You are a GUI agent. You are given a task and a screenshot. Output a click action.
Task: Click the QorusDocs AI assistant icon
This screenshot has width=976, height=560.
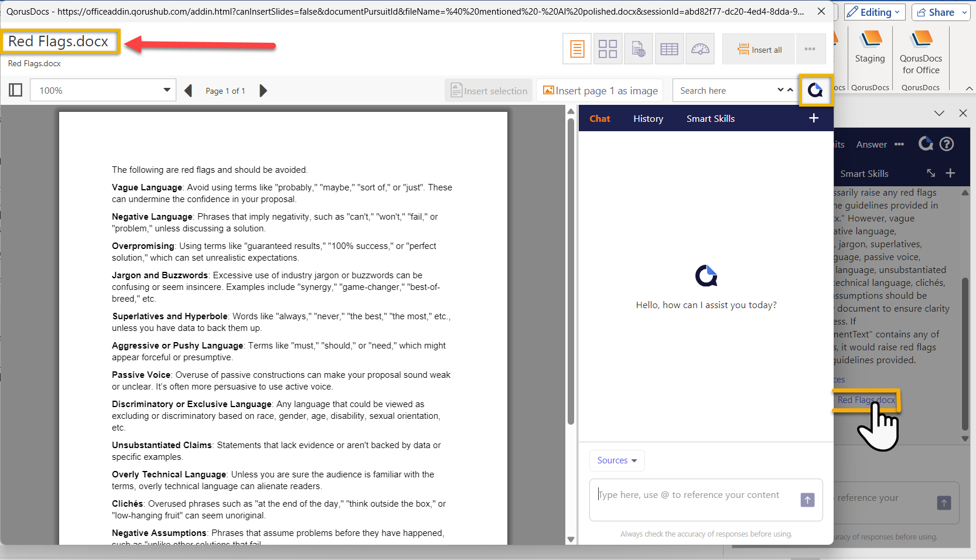pyautogui.click(x=815, y=90)
